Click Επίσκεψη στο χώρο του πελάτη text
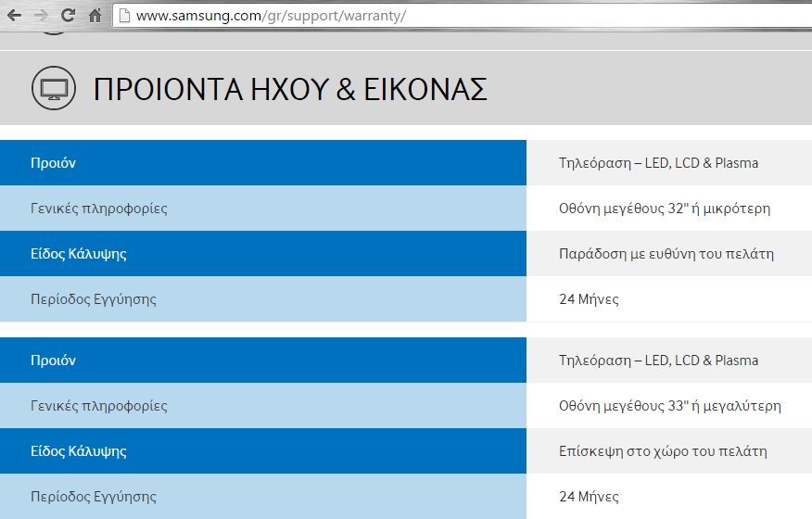The height and width of the screenshot is (519, 812). pyautogui.click(x=663, y=451)
